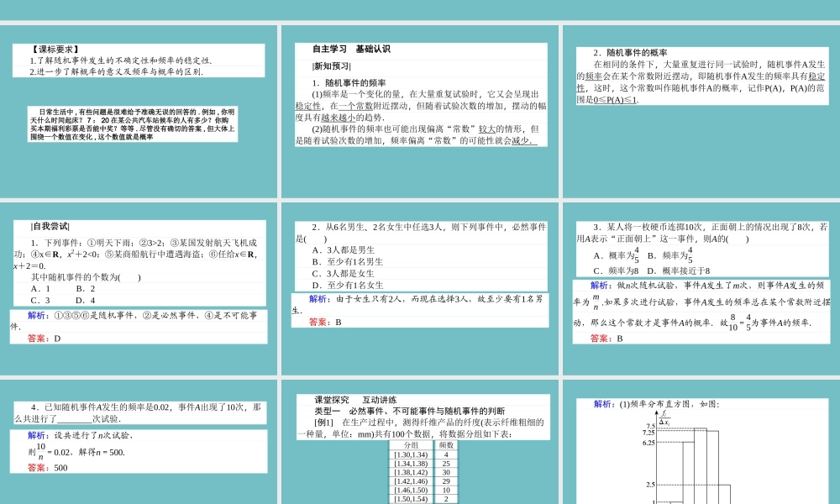Select option D. 至少有1名女生

pos(348,286)
